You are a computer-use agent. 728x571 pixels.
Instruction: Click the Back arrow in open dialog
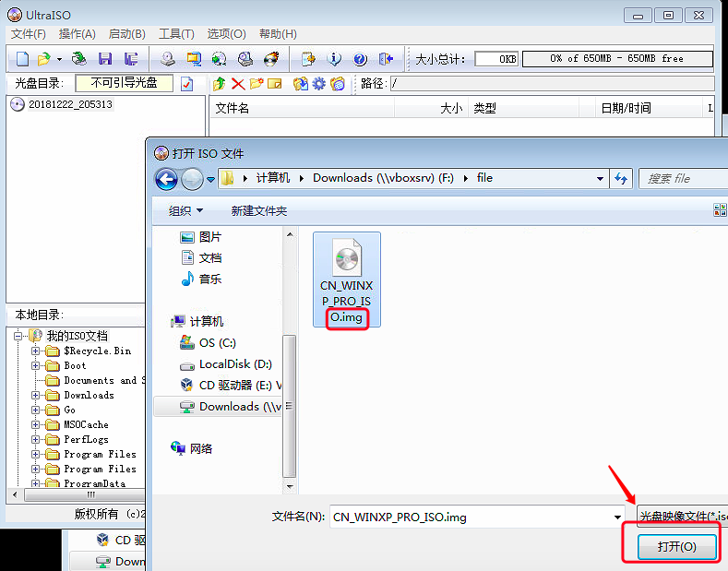pyautogui.click(x=166, y=179)
